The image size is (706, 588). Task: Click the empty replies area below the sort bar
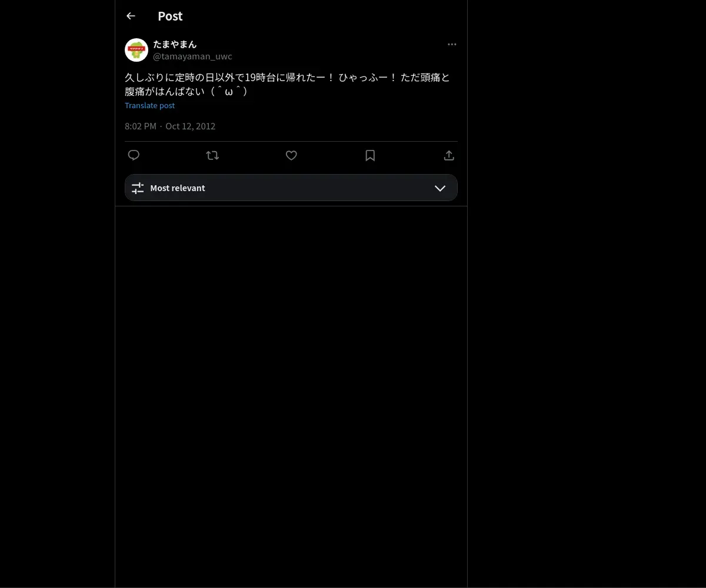[291, 397]
